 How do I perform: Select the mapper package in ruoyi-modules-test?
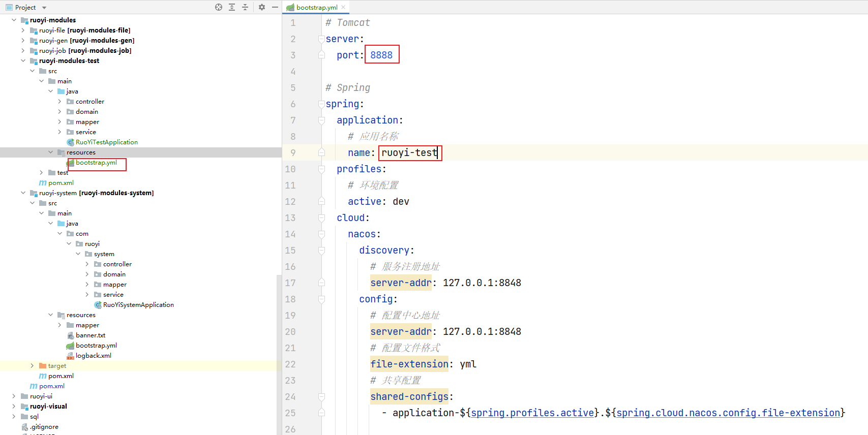tap(87, 122)
